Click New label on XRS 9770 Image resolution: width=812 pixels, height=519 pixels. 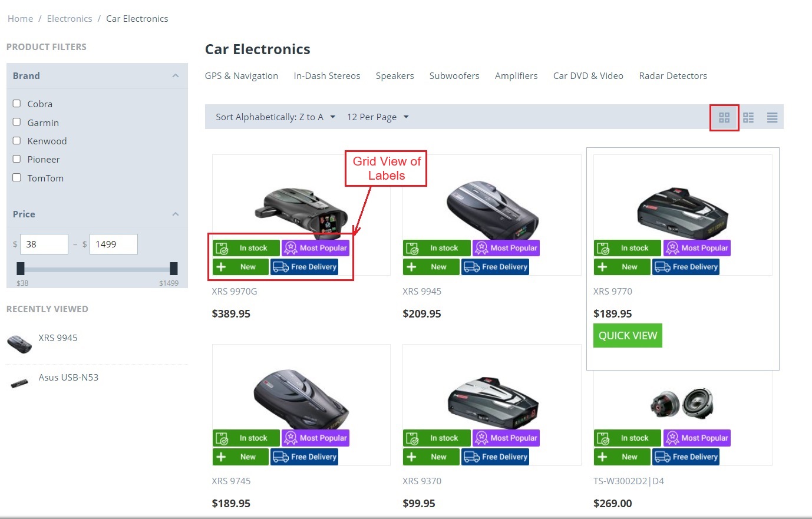point(622,267)
